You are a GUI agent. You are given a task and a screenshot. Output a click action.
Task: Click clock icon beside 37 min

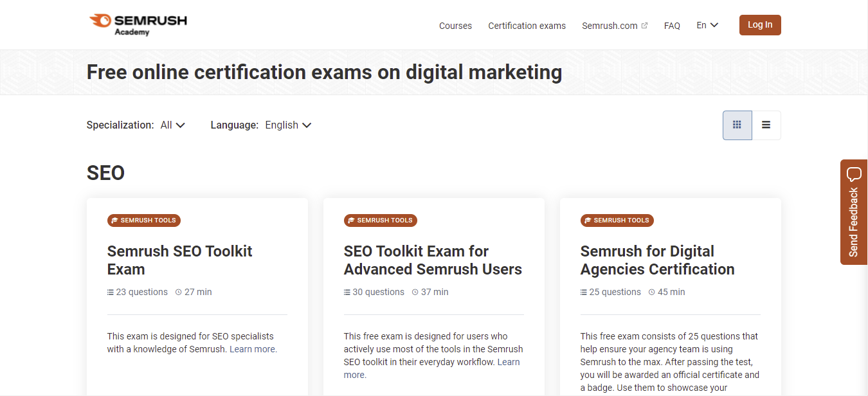415,292
